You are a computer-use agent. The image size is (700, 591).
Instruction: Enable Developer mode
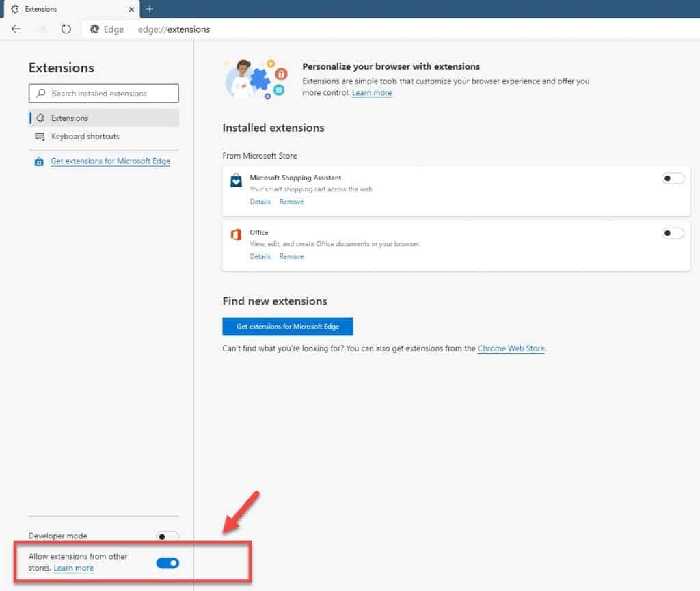166,536
